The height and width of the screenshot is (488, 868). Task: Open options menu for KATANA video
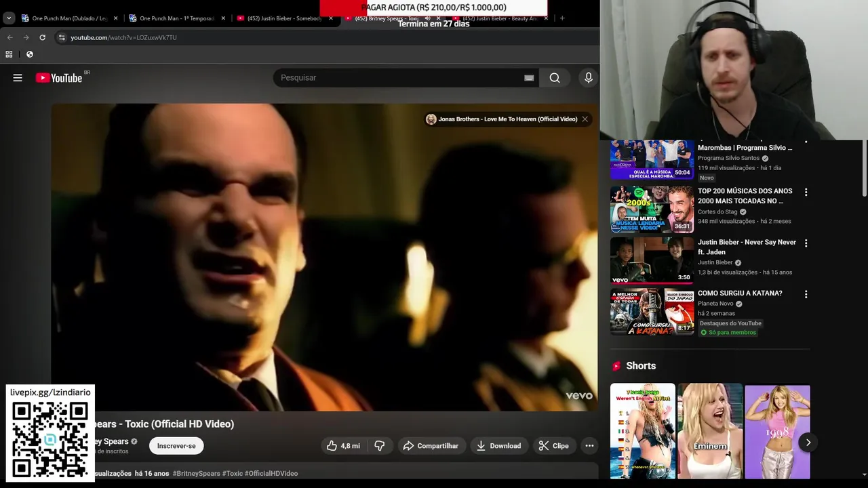(806, 295)
